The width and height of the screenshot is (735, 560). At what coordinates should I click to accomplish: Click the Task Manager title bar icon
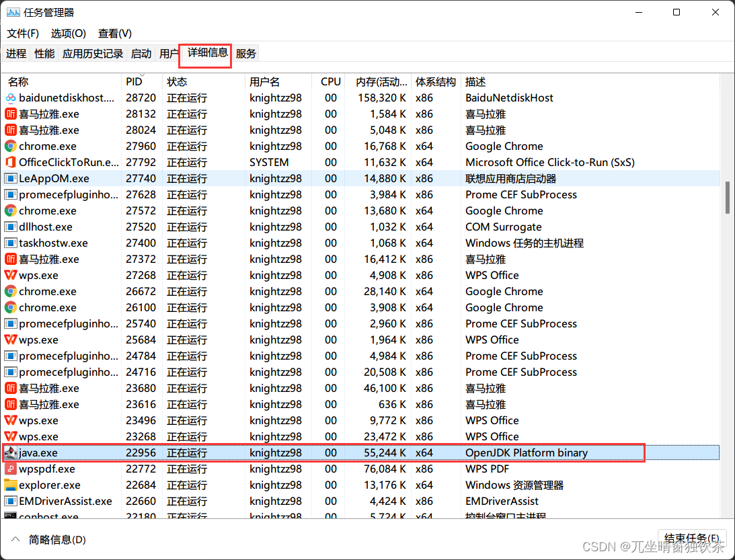(13, 13)
